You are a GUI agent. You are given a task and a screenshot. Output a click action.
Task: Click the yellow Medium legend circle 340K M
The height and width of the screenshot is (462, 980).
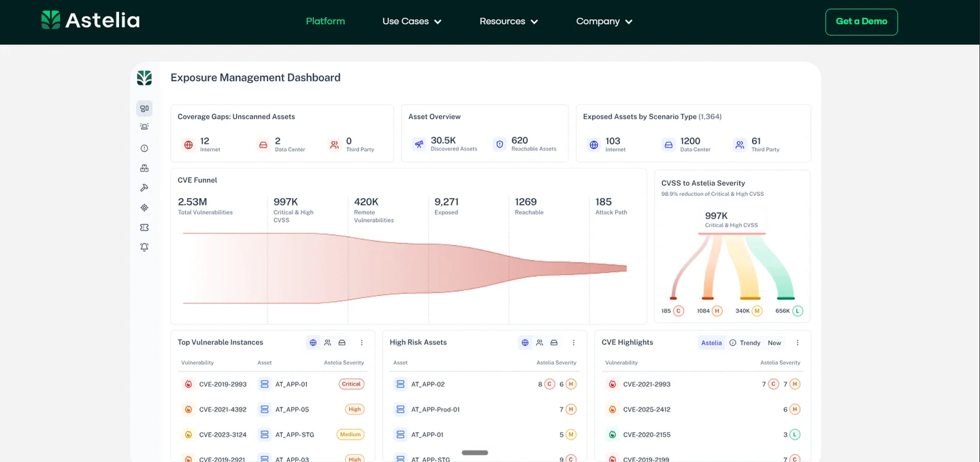pos(757,311)
